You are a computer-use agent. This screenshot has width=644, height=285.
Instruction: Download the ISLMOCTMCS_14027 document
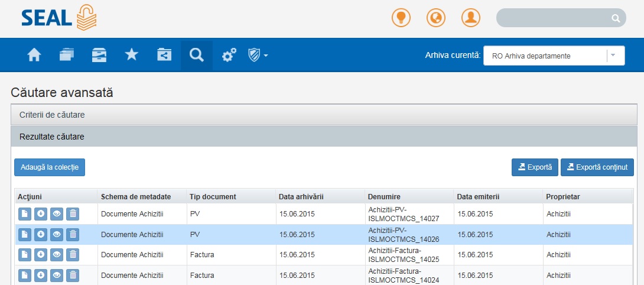[x=41, y=214]
